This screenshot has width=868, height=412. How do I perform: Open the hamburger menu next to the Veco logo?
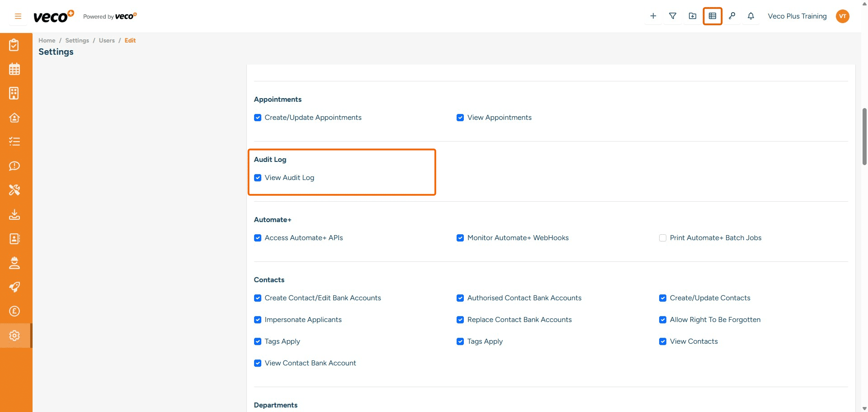(18, 16)
